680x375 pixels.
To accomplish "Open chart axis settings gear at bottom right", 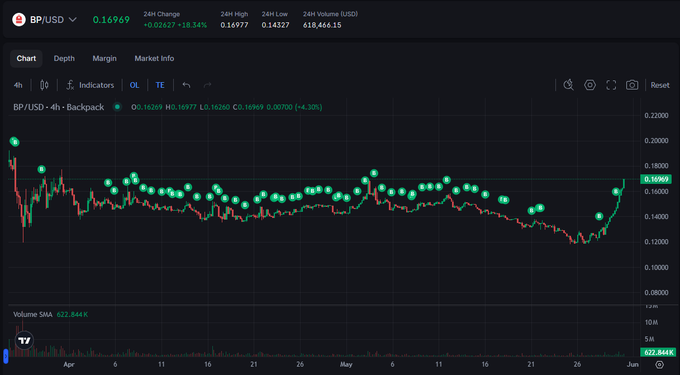I will click(x=660, y=364).
